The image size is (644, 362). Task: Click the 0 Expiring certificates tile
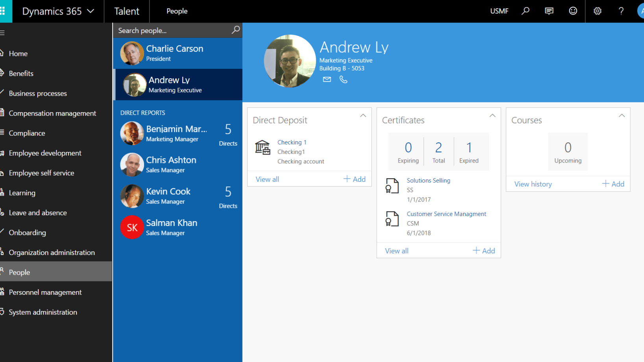[408, 151]
